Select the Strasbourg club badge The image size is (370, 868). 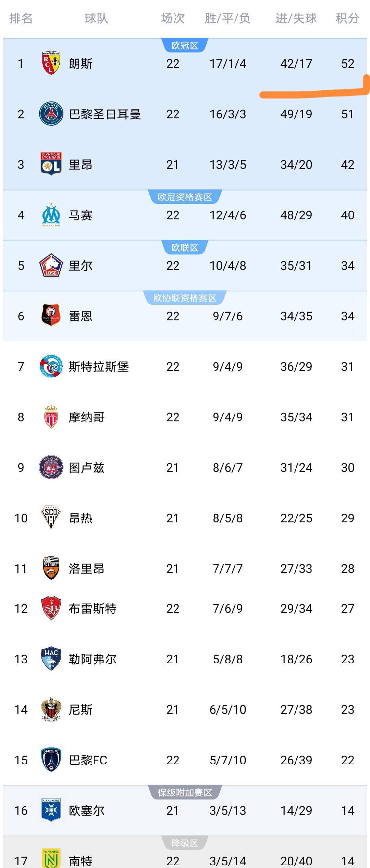[x=51, y=366]
